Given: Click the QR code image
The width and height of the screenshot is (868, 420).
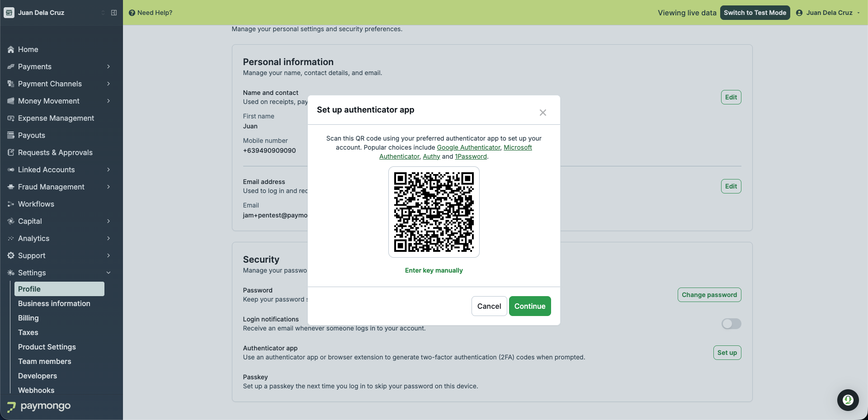Looking at the screenshot, I should [434, 212].
